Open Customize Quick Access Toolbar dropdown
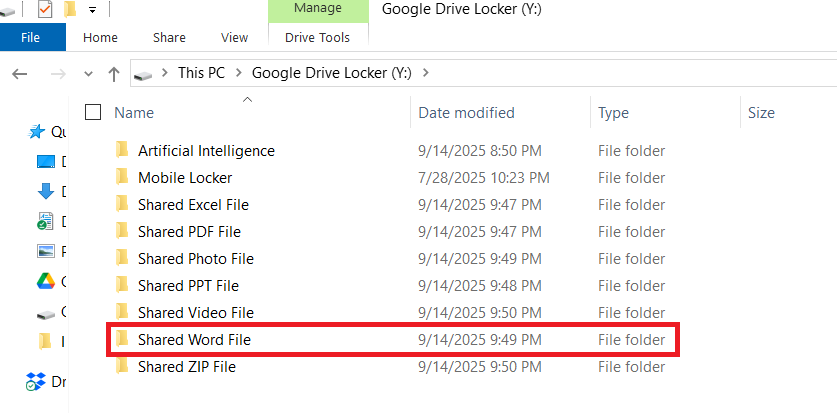The height and width of the screenshot is (413, 838). [x=92, y=10]
